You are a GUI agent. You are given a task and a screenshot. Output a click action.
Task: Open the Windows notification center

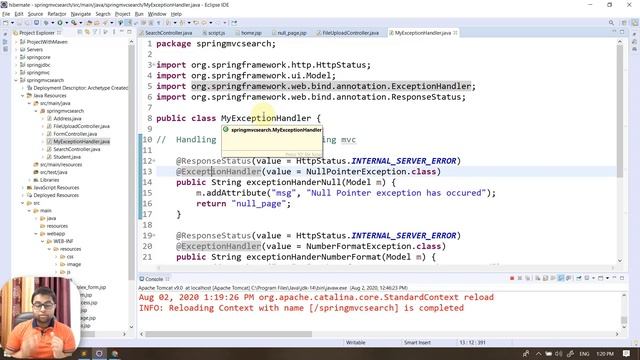[627, 353]
